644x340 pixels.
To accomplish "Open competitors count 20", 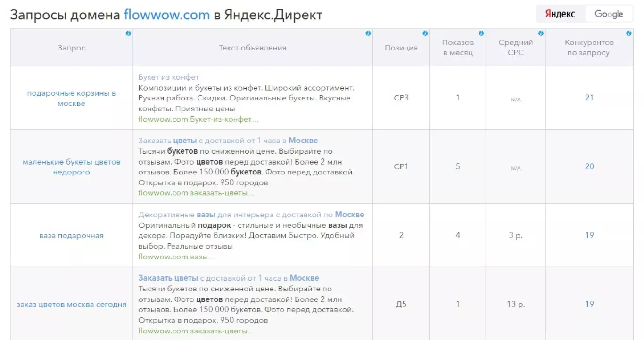I will click(x=589, y=166).
